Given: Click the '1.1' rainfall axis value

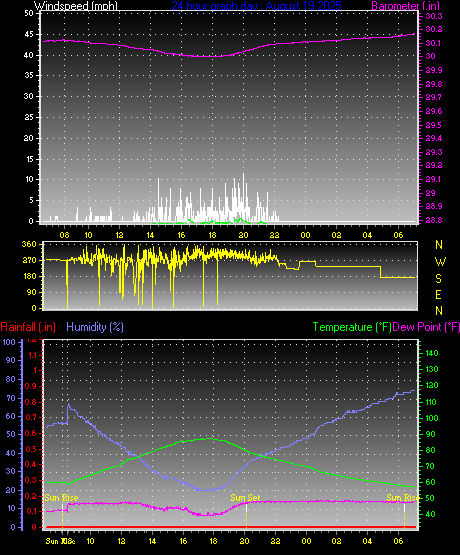Looking at the screenshot, I should (x=33, y=355).
